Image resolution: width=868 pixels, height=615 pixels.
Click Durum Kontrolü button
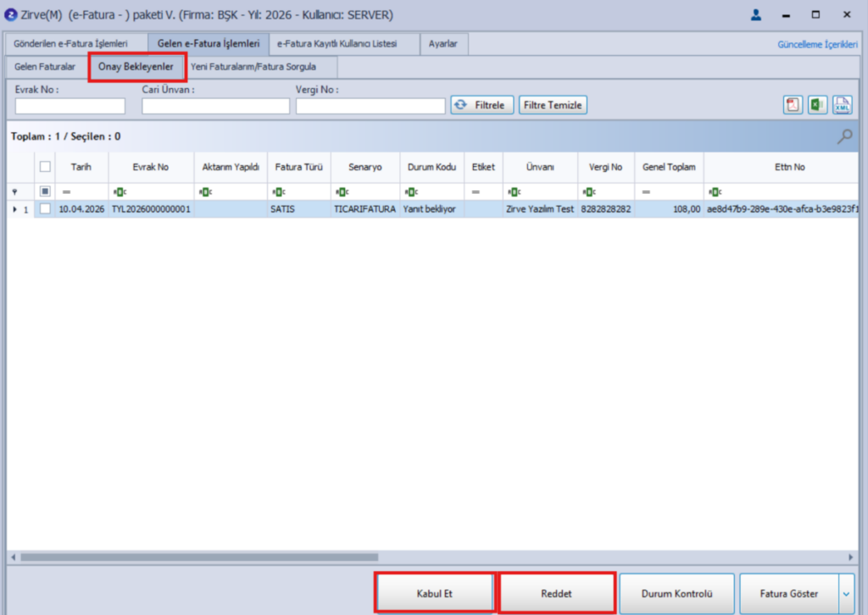(x=677, y=594)
